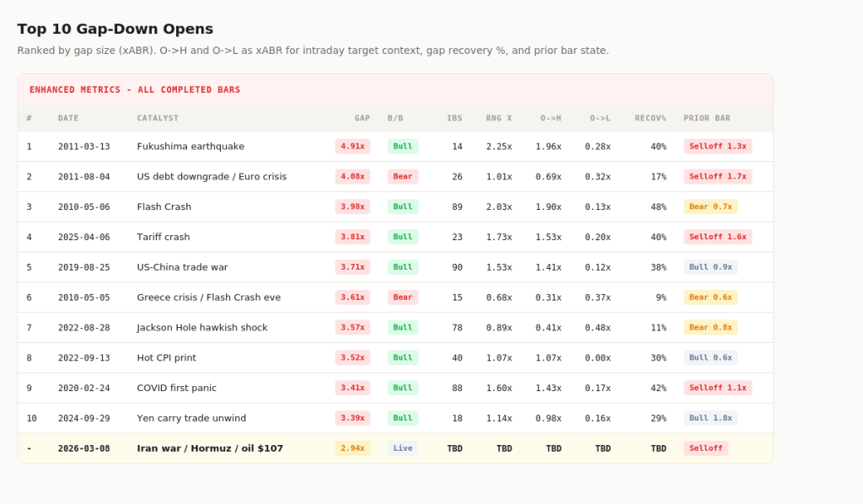
Task: Click the Fukushima earthquake catalyst text
Action: coord(190,146)
